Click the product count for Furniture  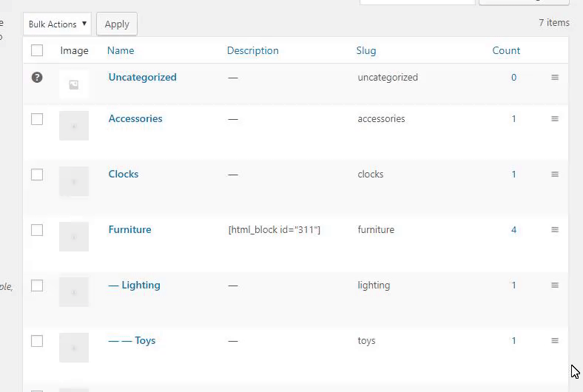point(514,230)
